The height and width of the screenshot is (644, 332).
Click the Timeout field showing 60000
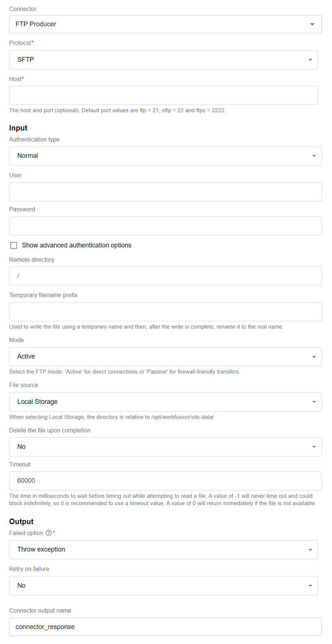(x=165, y=481)
